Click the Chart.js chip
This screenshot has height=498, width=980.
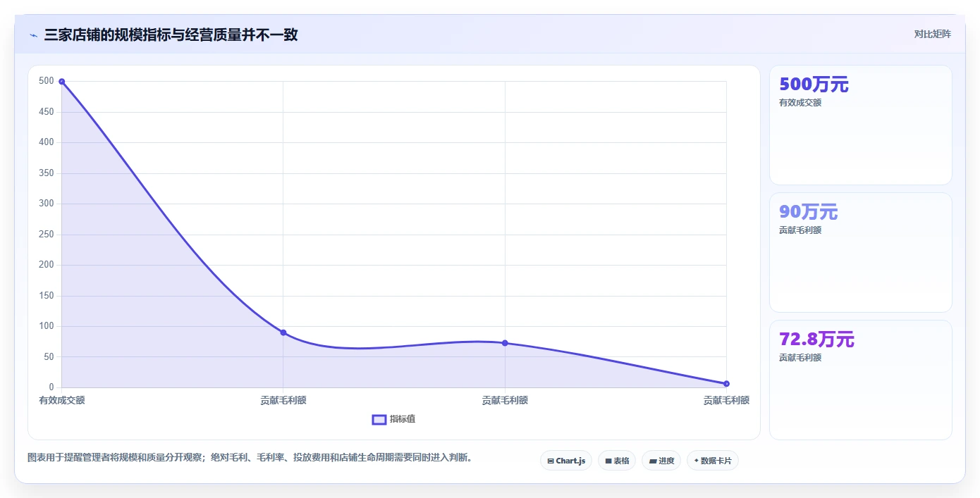click(566, 461)
